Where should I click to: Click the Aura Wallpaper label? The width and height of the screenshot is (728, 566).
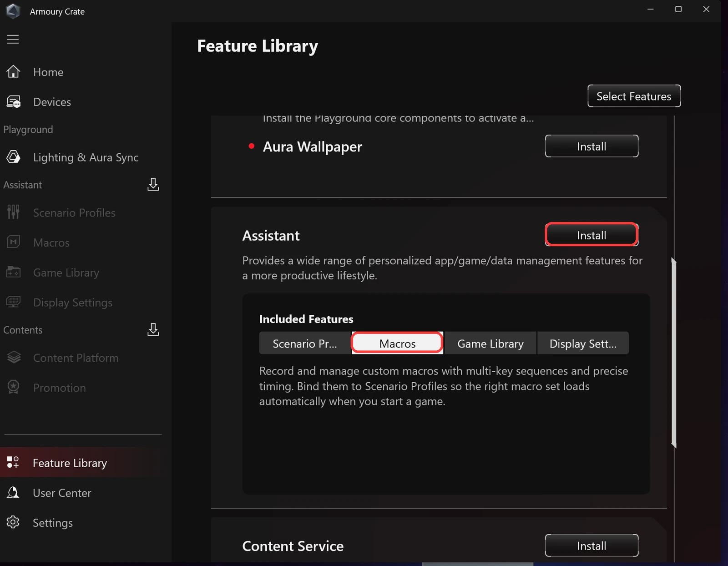(x=313, y=147)
